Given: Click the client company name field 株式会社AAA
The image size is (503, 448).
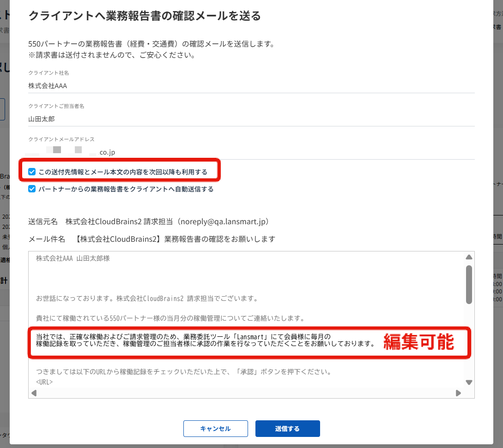Looking at the screenshot, I should [x=251, y=85].
